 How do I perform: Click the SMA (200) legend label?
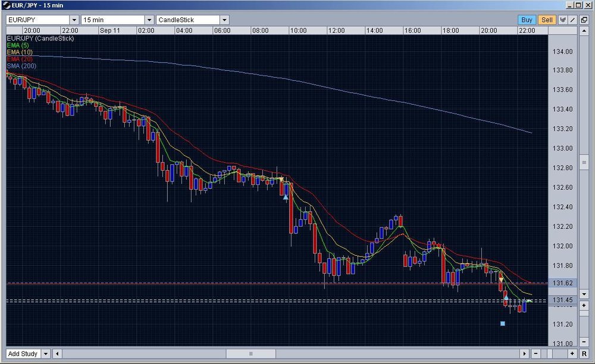21,65
